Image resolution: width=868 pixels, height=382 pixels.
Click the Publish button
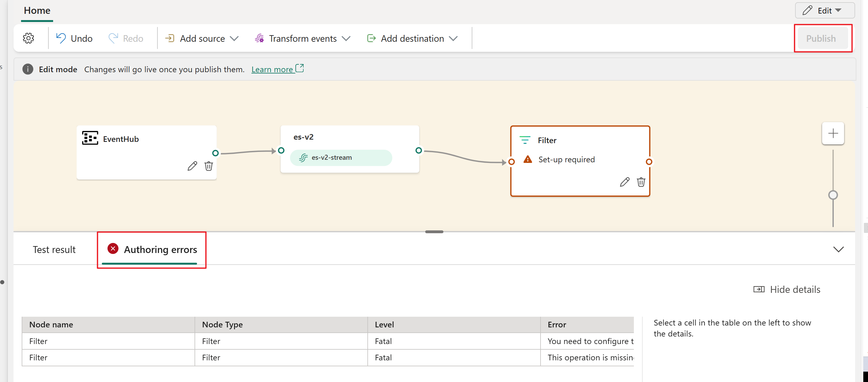click(822, 39)
